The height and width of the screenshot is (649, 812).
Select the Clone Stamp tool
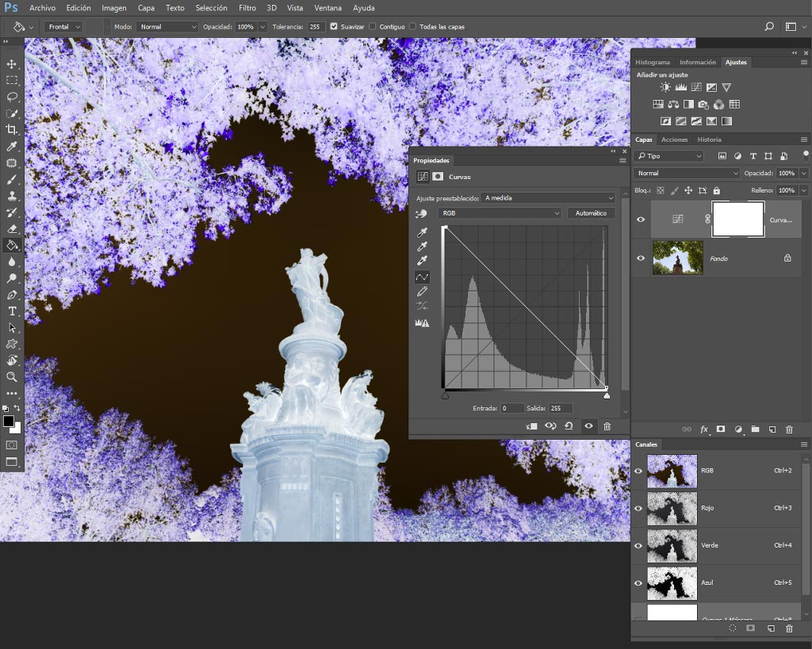pyautogui.click(x=11, y=197)
